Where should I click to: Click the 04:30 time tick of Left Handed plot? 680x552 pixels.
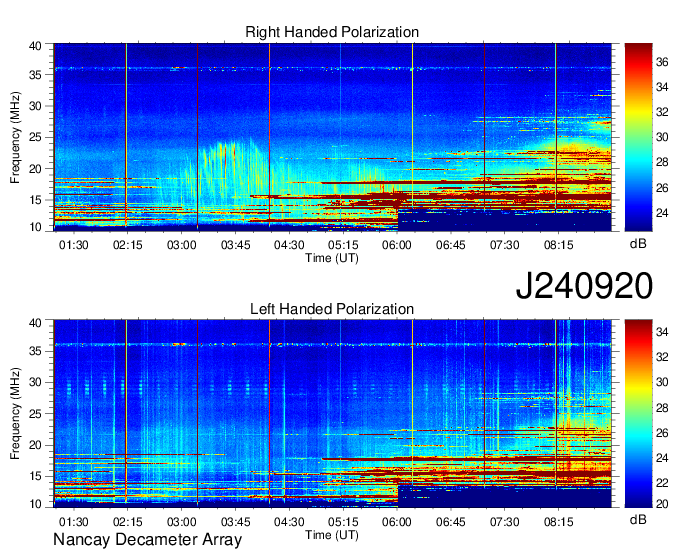pos(289,522)
